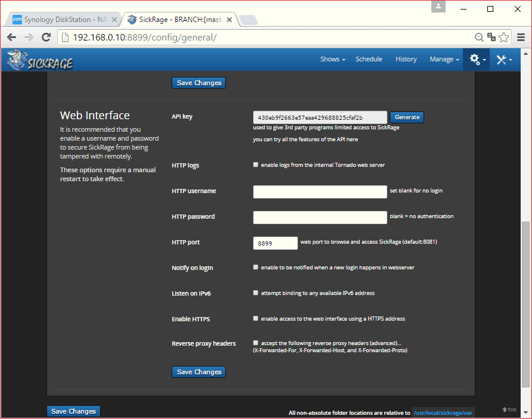Open a new browser tab
Screen dimensions: 532x419
(x=248, y=20)
